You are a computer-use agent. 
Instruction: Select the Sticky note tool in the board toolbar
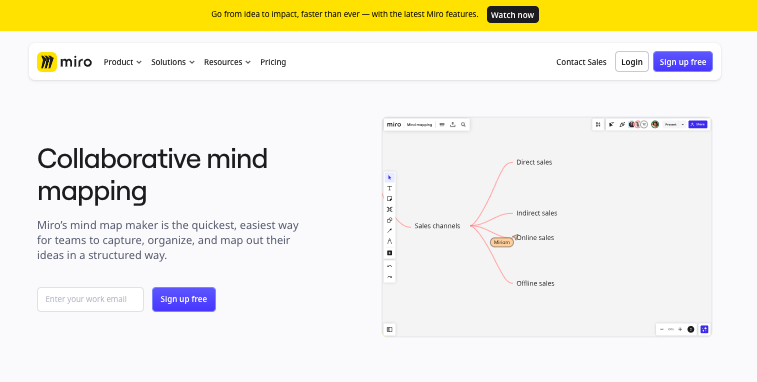(390, 199)
